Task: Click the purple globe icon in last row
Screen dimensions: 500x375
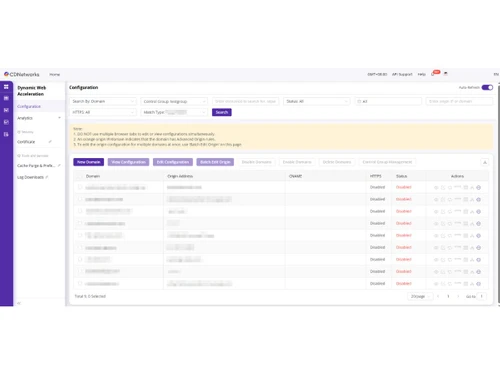Action: coord(479,284)
